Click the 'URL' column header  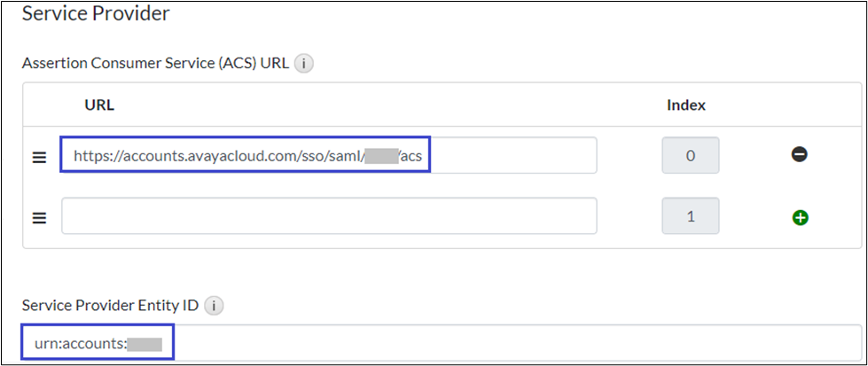tap(99, 105)
